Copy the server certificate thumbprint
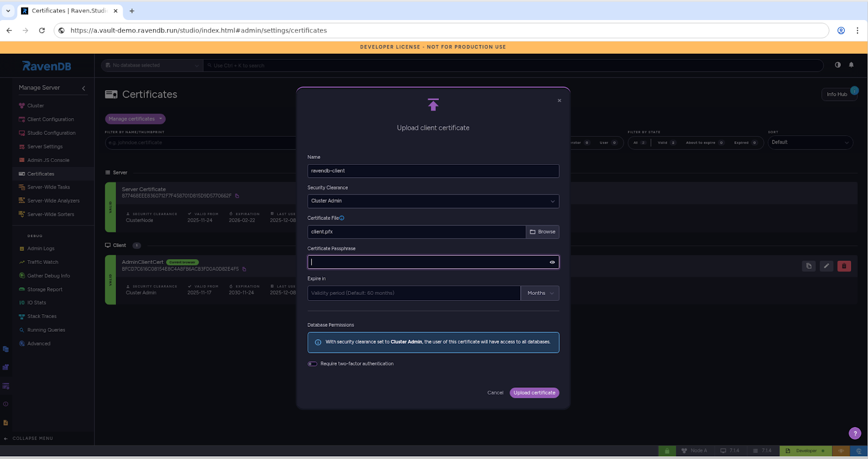 [x=237, y=196]
